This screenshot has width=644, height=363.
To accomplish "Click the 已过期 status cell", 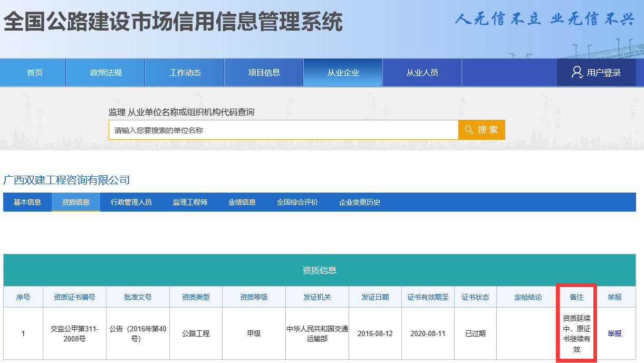I will tap(475, 333).
